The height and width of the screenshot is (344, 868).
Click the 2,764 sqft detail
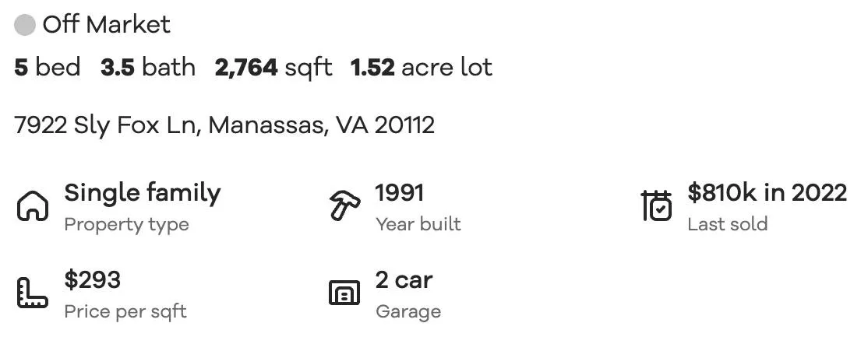coord(273,68)
